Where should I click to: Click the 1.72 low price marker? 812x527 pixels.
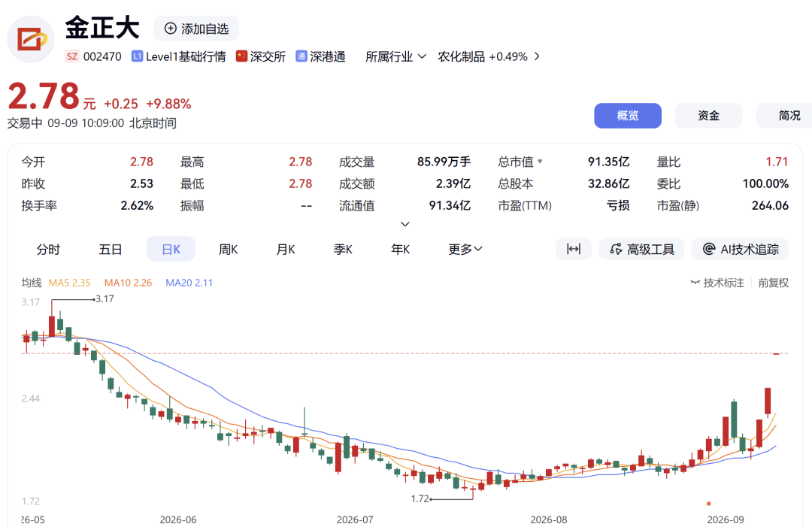[420, 498]
